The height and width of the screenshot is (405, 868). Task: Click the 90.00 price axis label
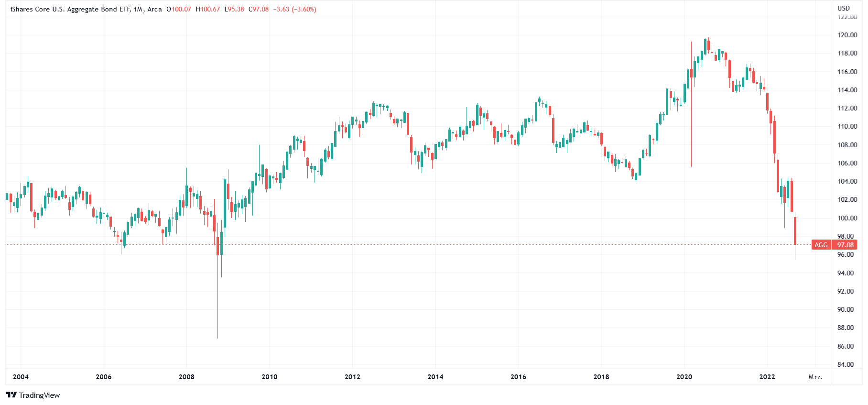tap(846, 309)
